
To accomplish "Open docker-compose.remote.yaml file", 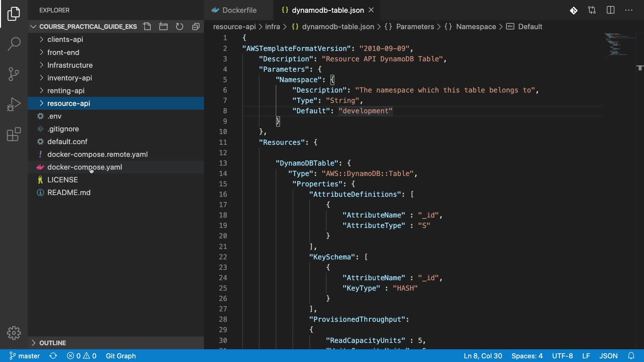I will (97, 155).
